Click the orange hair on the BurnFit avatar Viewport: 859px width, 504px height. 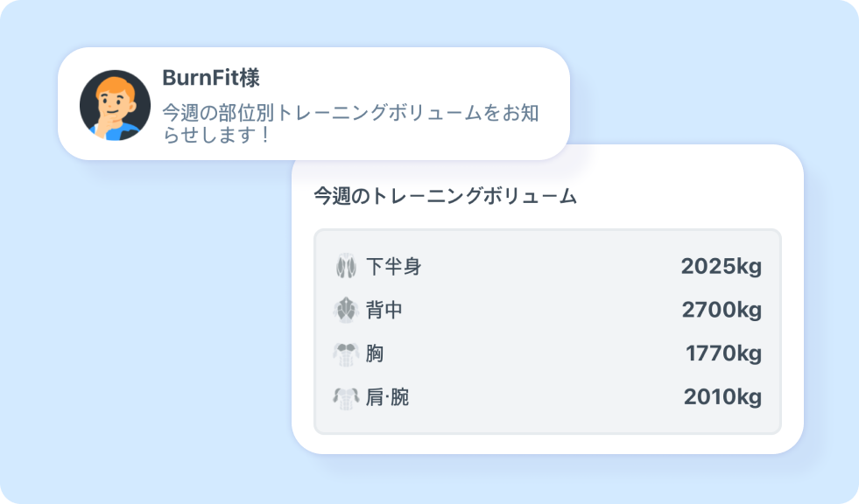pos(116,87)
